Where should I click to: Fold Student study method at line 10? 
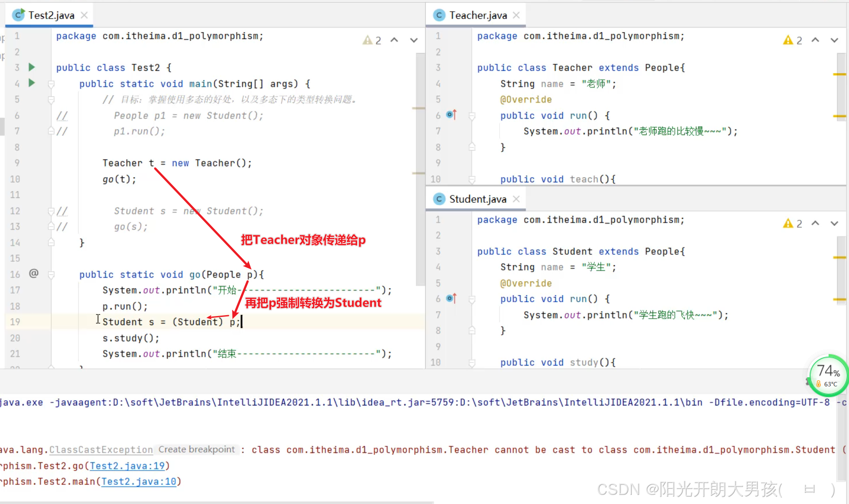472,362
